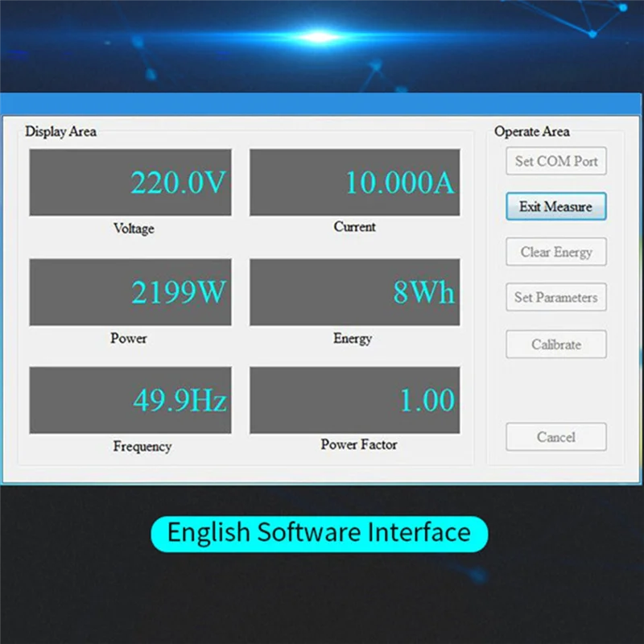Select the Power display showing 2199W
644x644 pixels.
point(131,293)
